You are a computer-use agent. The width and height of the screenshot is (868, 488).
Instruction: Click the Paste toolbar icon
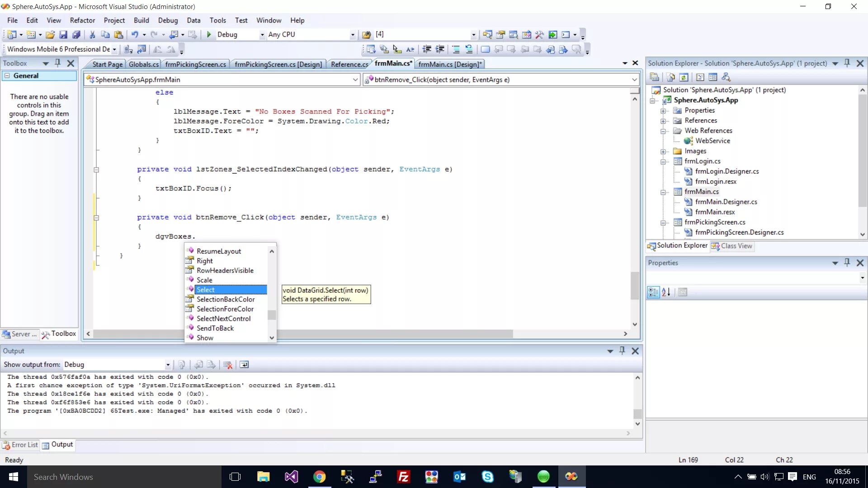(x=118, y=35)
